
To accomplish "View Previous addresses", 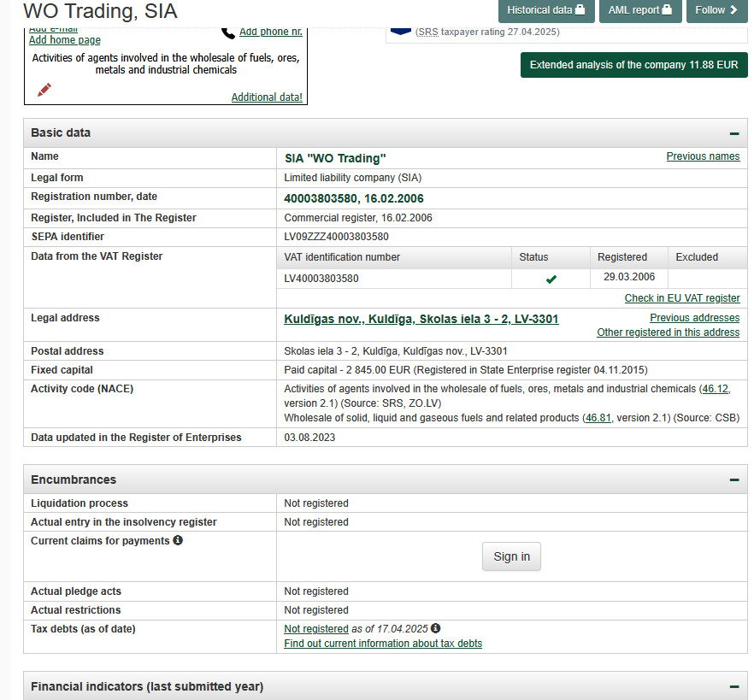I will (x=695, y=318).
